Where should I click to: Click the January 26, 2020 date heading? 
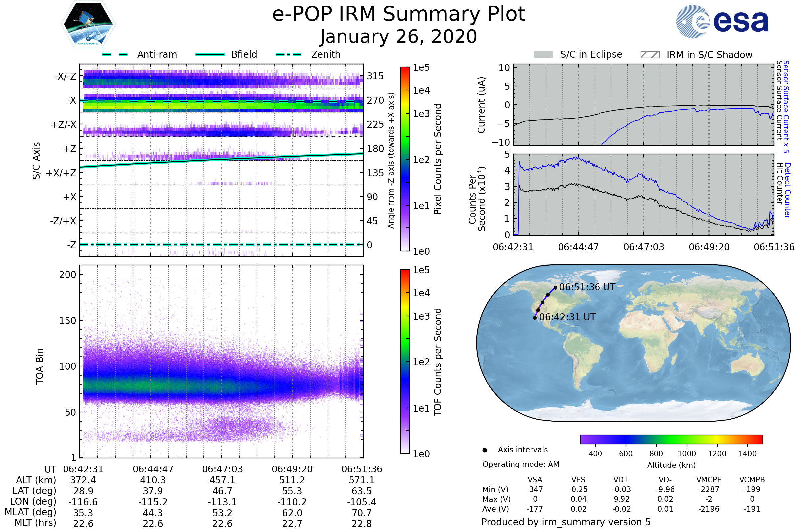[x=399, y=37]
